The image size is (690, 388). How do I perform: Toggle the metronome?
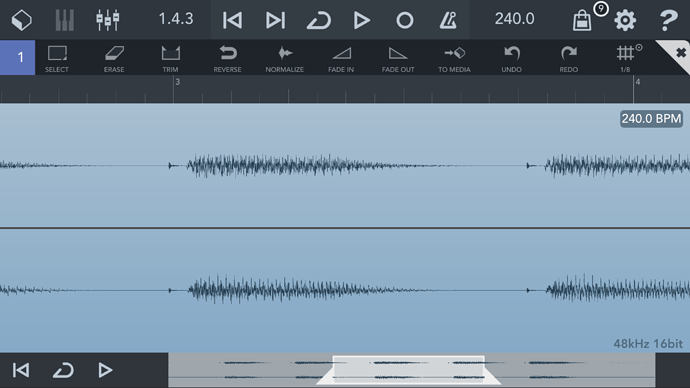tap(448, 20)
